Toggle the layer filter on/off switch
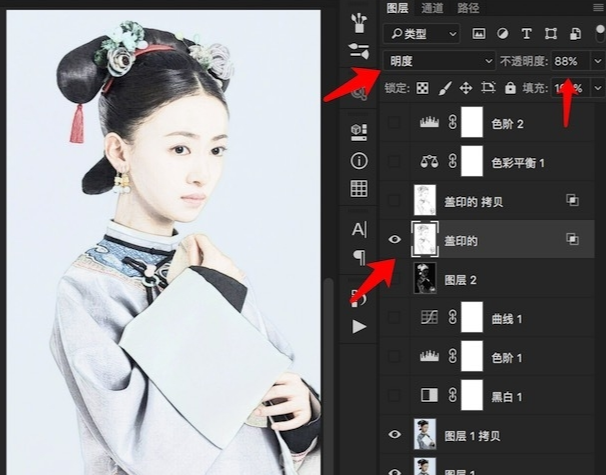606x475 pixels. pos(600,34)
